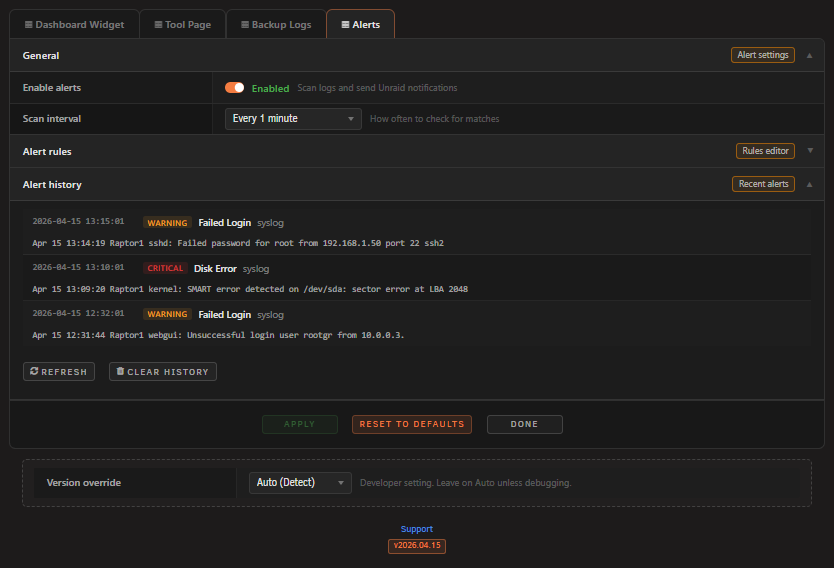Click the Alert settings badge
Image resolution: width=834 pixels, height=568 pixels.
pos(763,55)
